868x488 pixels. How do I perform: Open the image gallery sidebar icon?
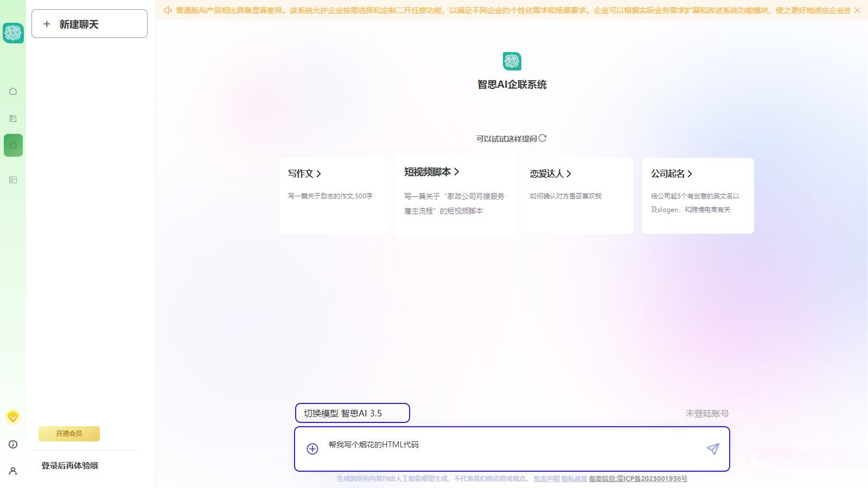[13, 179]
